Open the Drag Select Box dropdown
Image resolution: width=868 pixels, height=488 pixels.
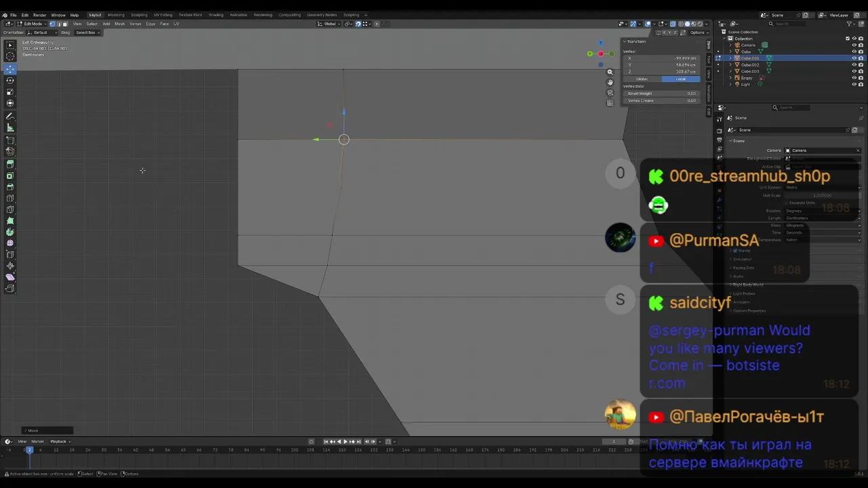coord(87,33)
